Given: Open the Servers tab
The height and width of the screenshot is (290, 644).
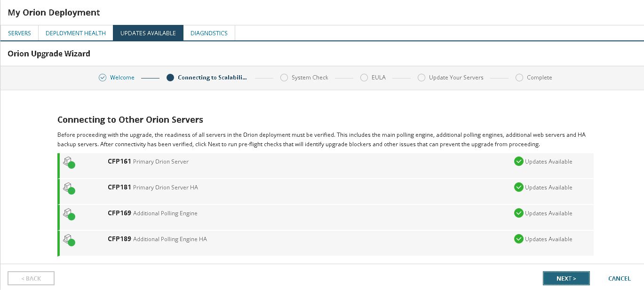Looking at the screenshot, I should [x=20, y=33].
